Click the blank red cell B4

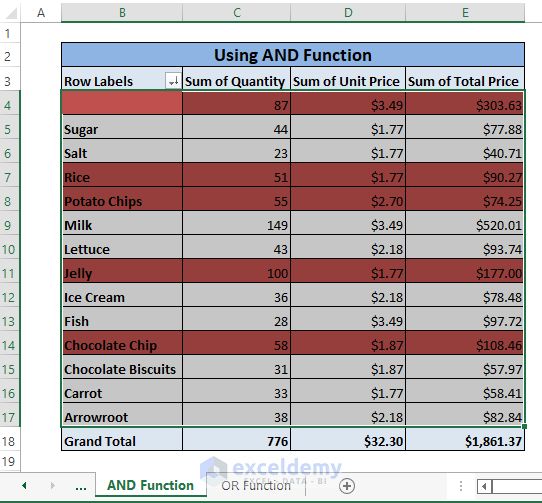click(x=122, y=103)
